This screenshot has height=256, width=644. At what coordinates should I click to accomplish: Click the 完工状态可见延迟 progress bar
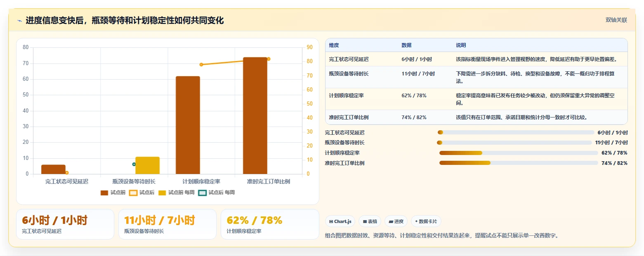click(x=516, y=132)
